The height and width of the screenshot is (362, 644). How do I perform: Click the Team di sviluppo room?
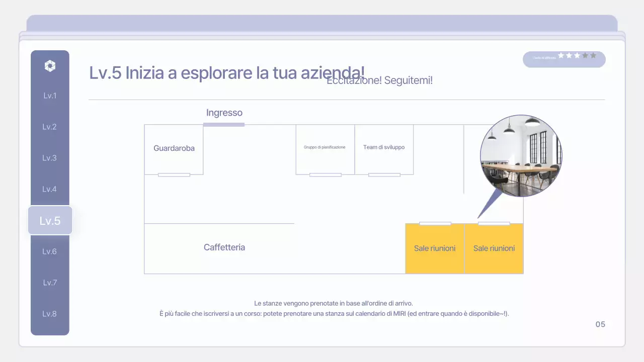pos(384,147)
